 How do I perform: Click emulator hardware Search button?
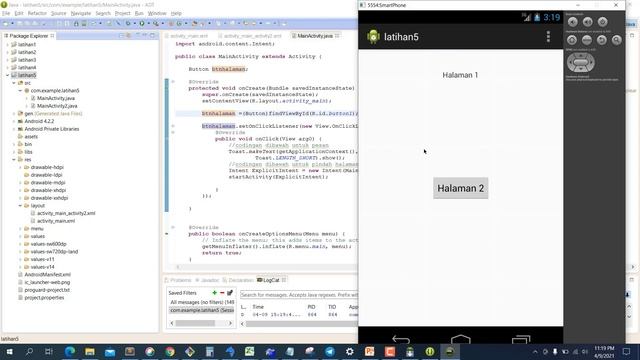(x=617, y=40)
